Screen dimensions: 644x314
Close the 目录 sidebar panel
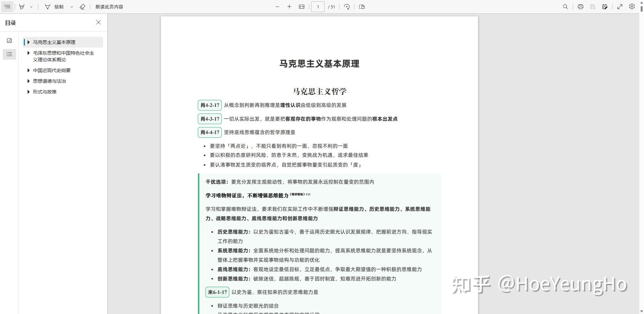pos(98,22)
